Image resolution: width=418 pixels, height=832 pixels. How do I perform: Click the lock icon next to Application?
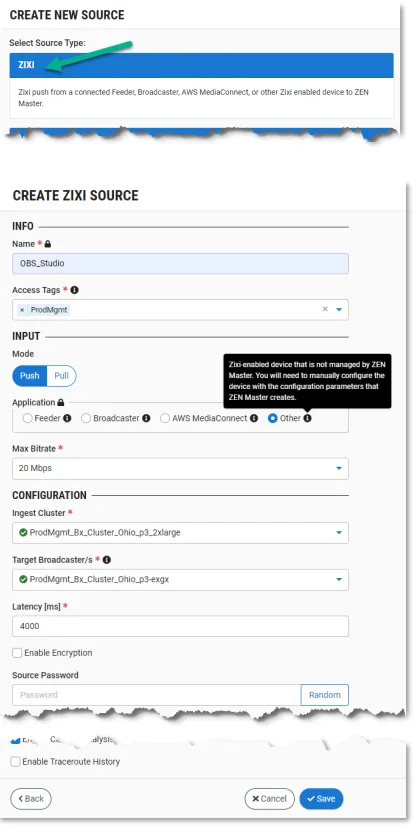coord(60,402)
